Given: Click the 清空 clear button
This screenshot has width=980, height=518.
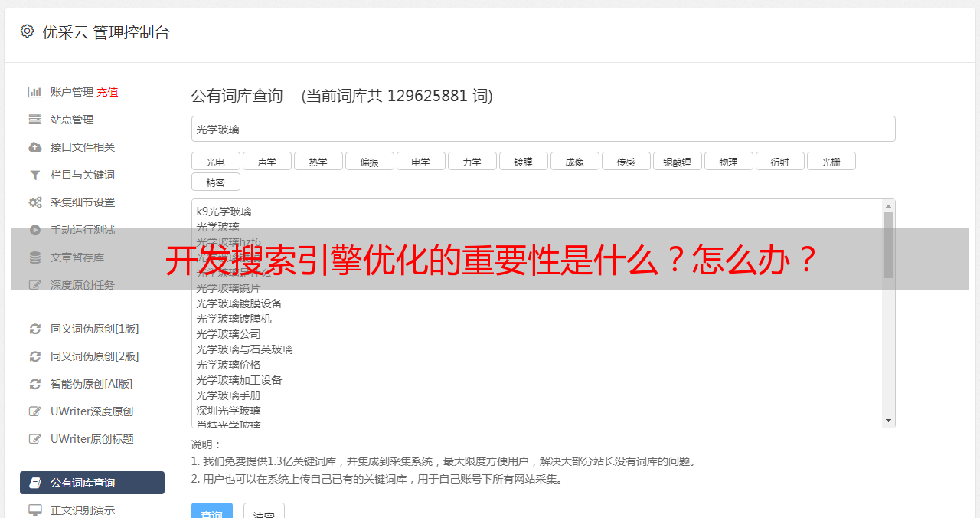Looking at the screenshot, I should click(x=264, y=512).
